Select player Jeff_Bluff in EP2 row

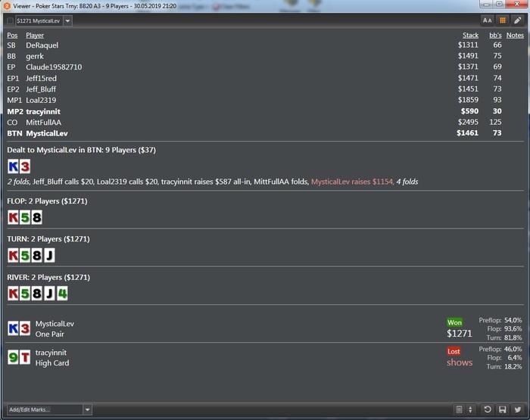41,89
